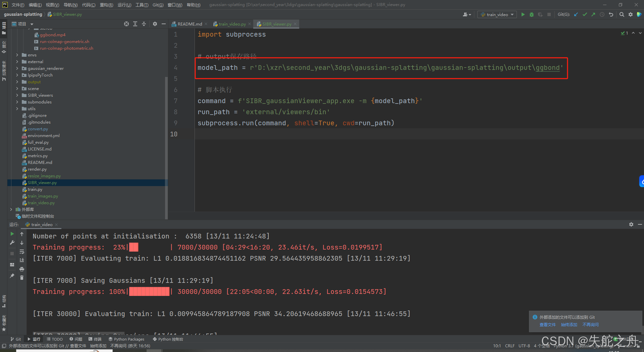644x352 pixels.
Task: Open Search Everywhere magnifier
Action: (x=622, y=14)
